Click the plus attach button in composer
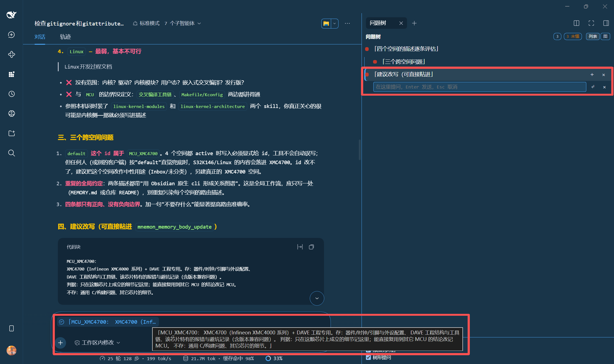 point(61,343)
